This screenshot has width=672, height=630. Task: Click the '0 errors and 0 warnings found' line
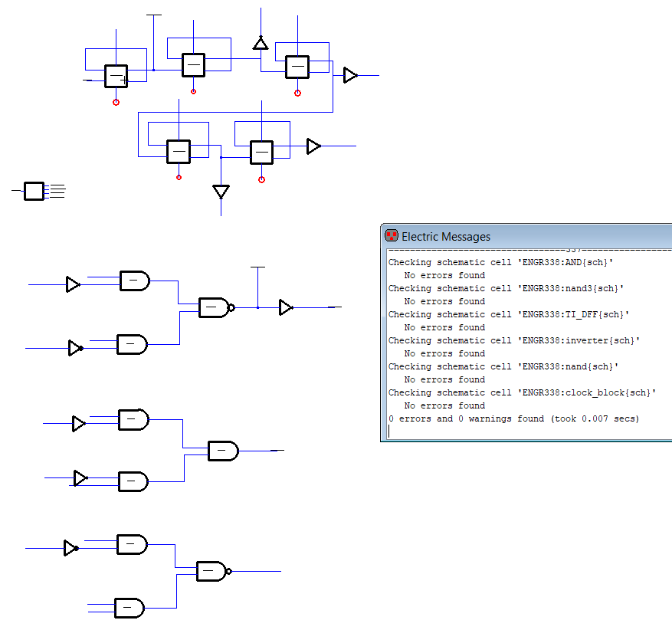click(x=513, y=418)
